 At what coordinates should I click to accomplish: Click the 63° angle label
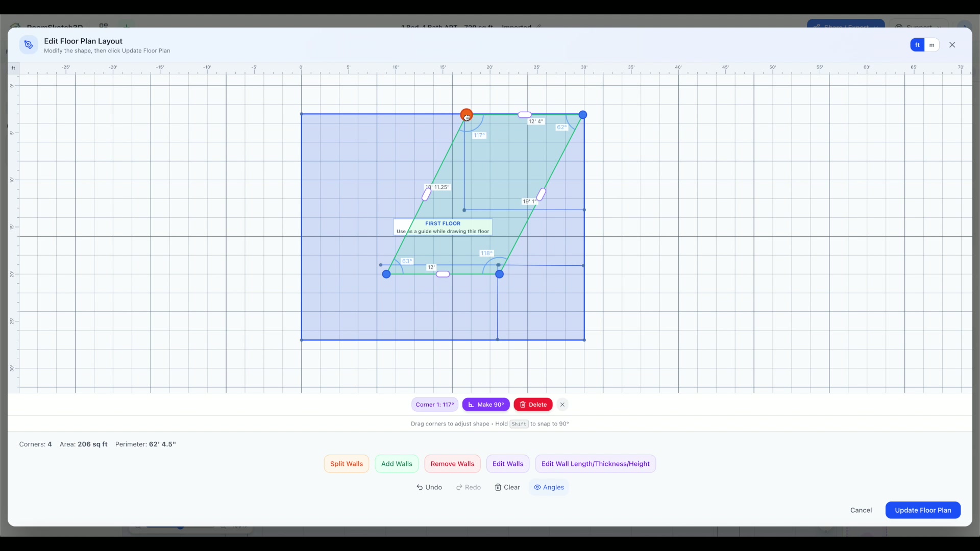click(x=407, y=261)
